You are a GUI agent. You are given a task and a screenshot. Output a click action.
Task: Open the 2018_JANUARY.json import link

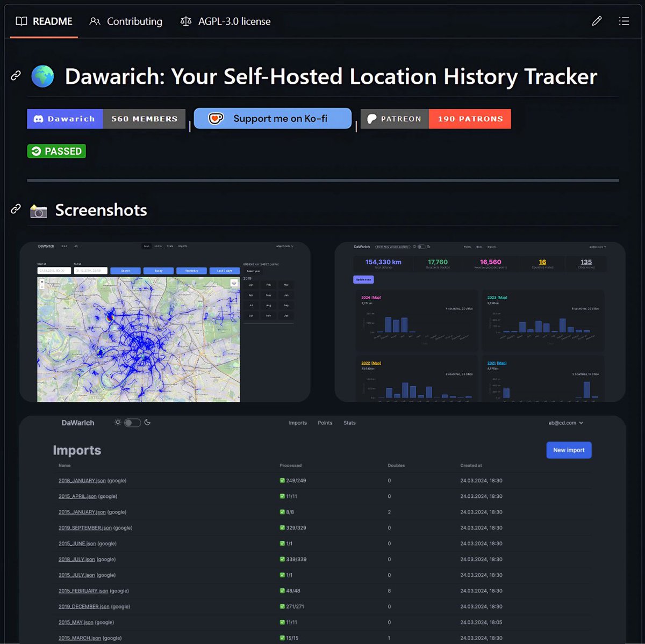pyautogui.click(x=81, y=480)
